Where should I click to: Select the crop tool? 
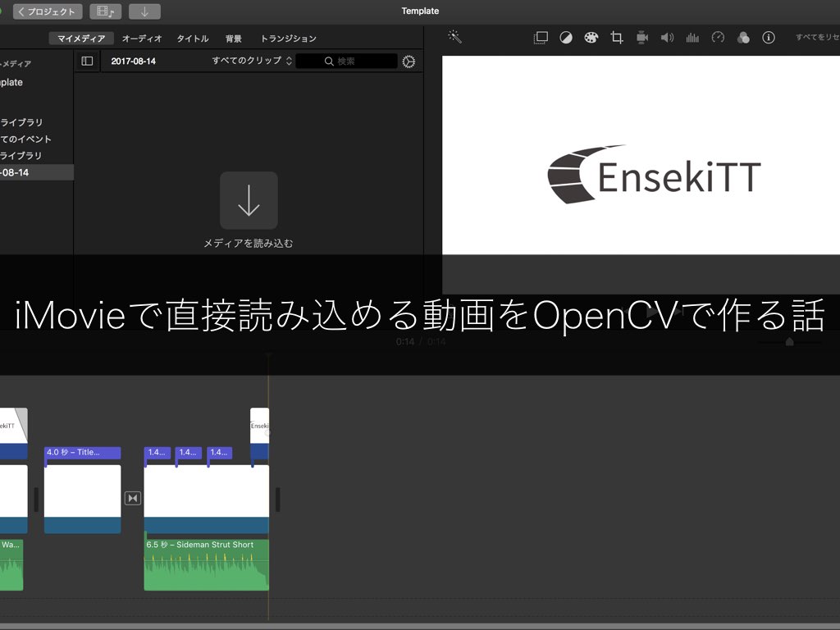tap(617, 38)
